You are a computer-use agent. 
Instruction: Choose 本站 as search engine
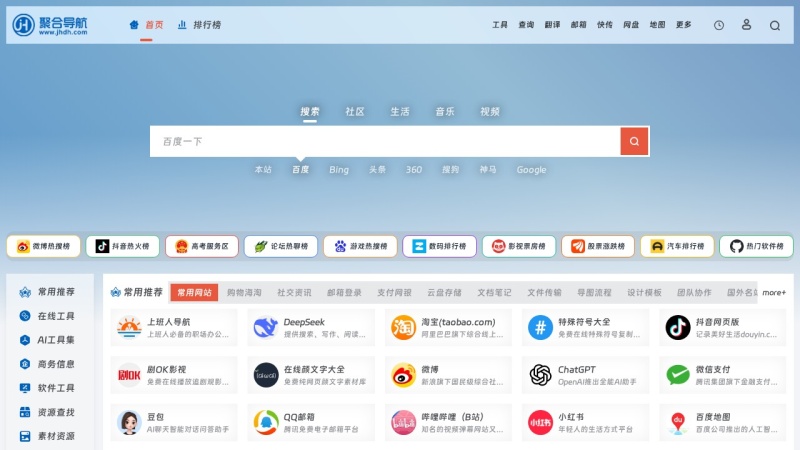coord(263,169)
